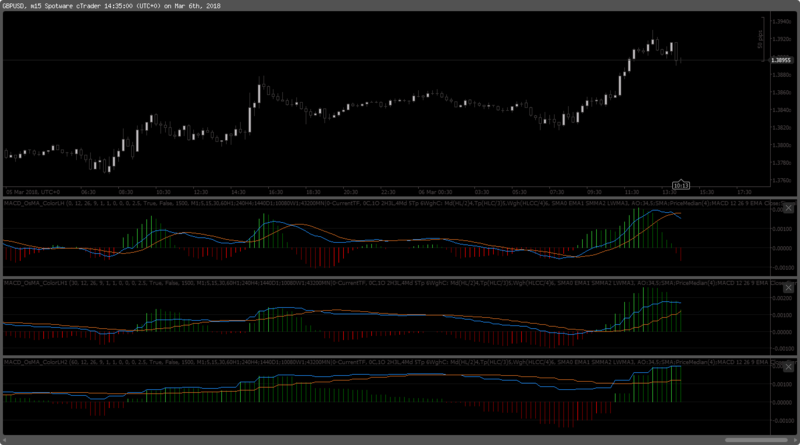Click the 1.3940 price axis label

pos(783,19)
